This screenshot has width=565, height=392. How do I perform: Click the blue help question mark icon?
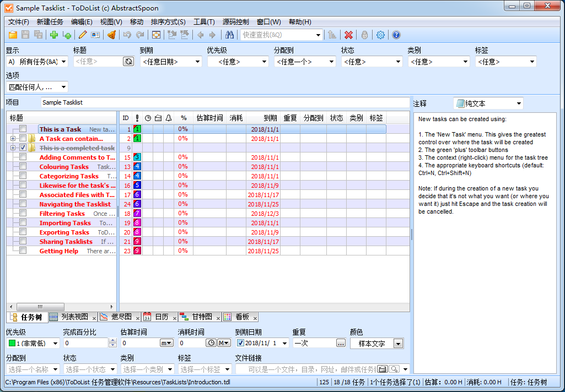click(396, 35)
